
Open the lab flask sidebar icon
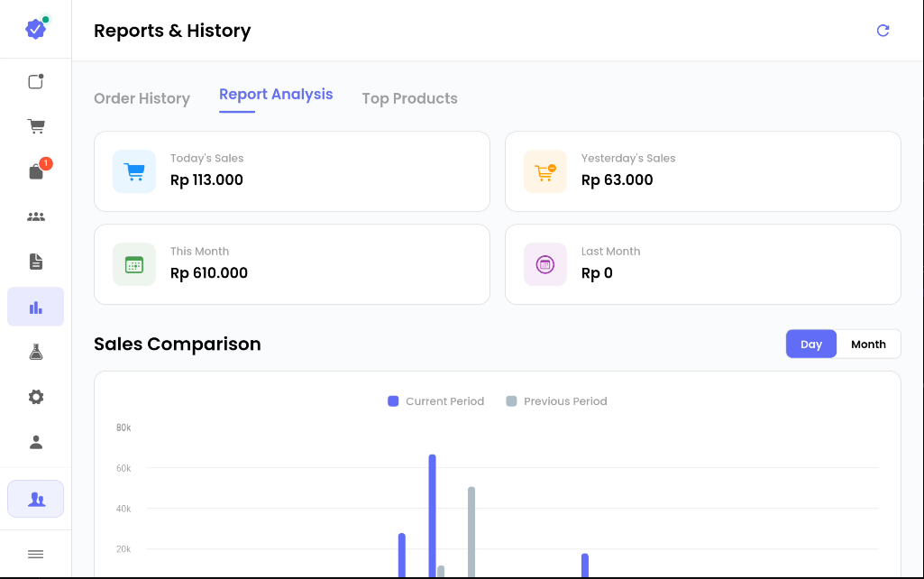[x=36, y=352]
